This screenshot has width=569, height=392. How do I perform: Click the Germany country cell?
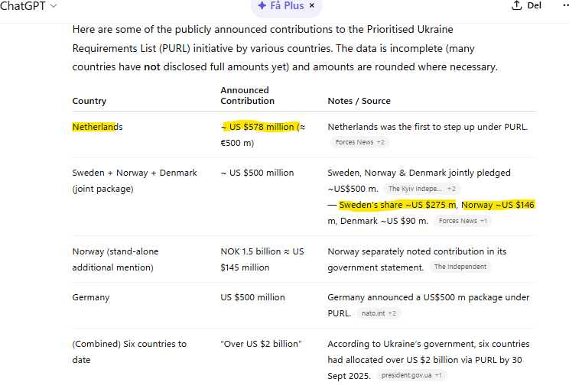click(91, 297)
